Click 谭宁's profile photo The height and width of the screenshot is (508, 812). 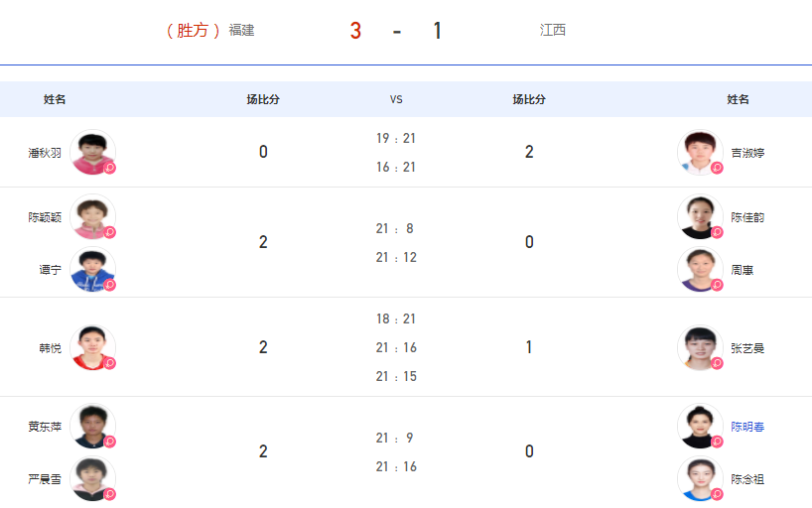point(92,269)
